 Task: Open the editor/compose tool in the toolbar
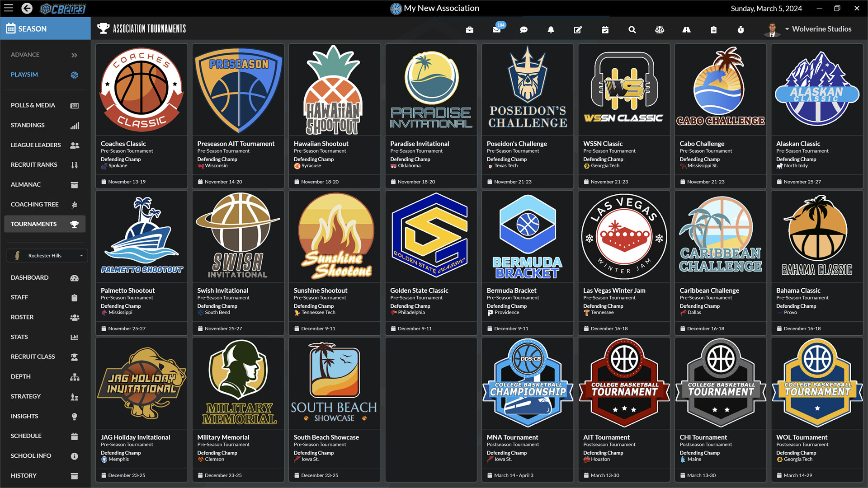(578, 29)
